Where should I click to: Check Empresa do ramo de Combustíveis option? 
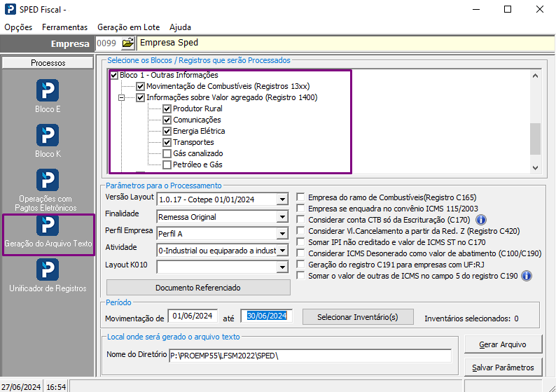(300, 197)
